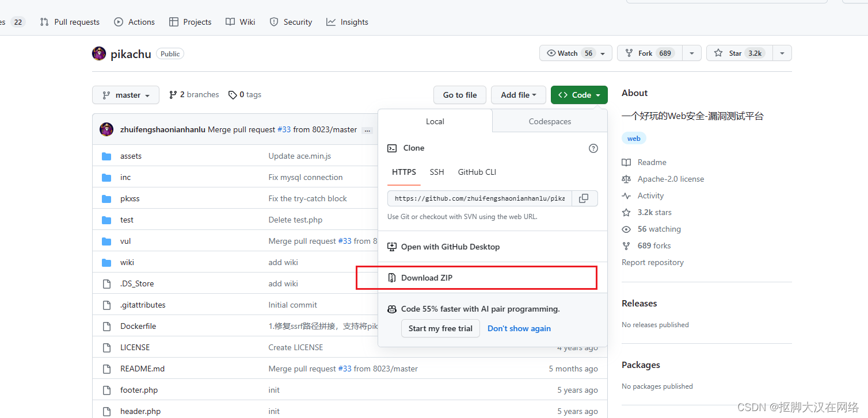The width and height of the screenshot is (868, 418).
Task: View the 2 branches link
Action: pyautogui.click(x=194, y=94)
